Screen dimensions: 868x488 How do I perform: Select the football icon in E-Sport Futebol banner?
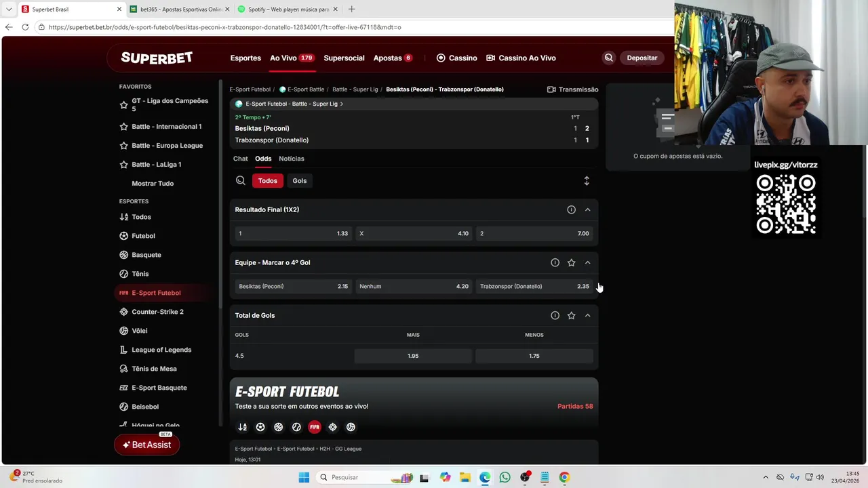(x=260, y=427)
